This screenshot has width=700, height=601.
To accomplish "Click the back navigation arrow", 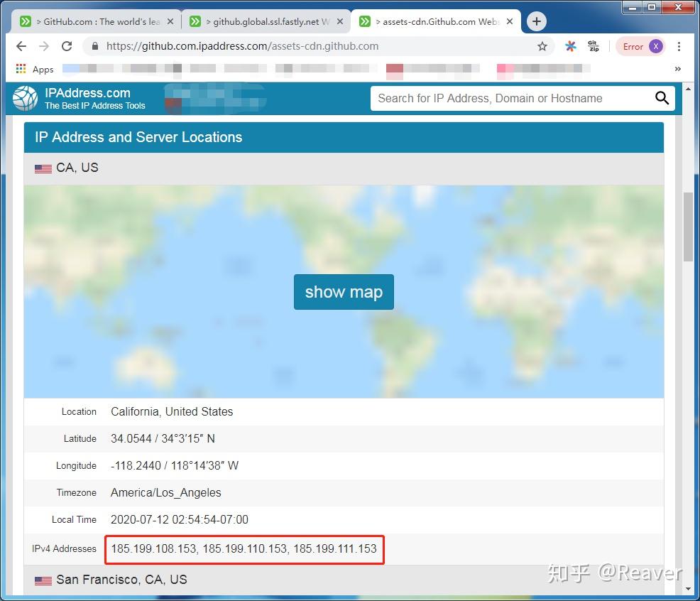I will [x=21, y=45].
